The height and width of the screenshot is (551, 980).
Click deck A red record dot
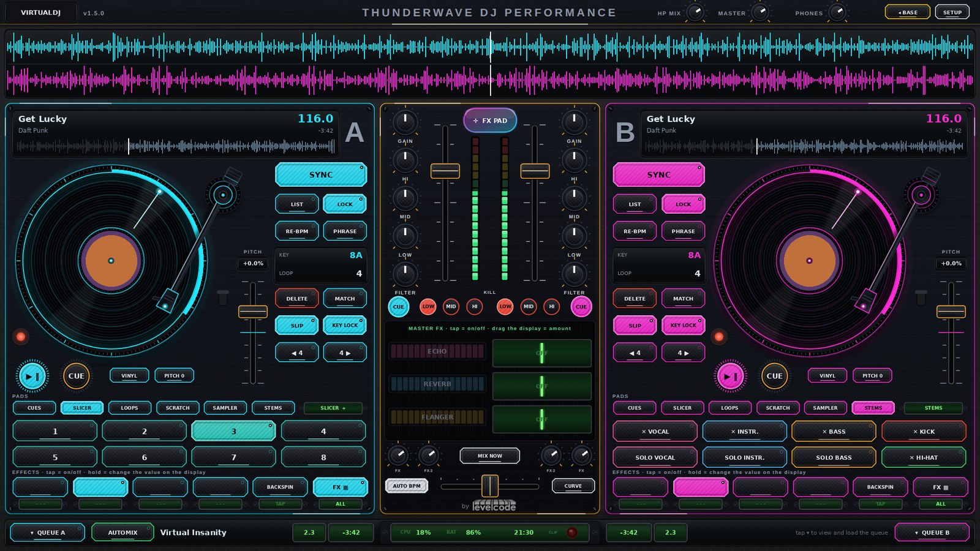(x=21, y=336)
